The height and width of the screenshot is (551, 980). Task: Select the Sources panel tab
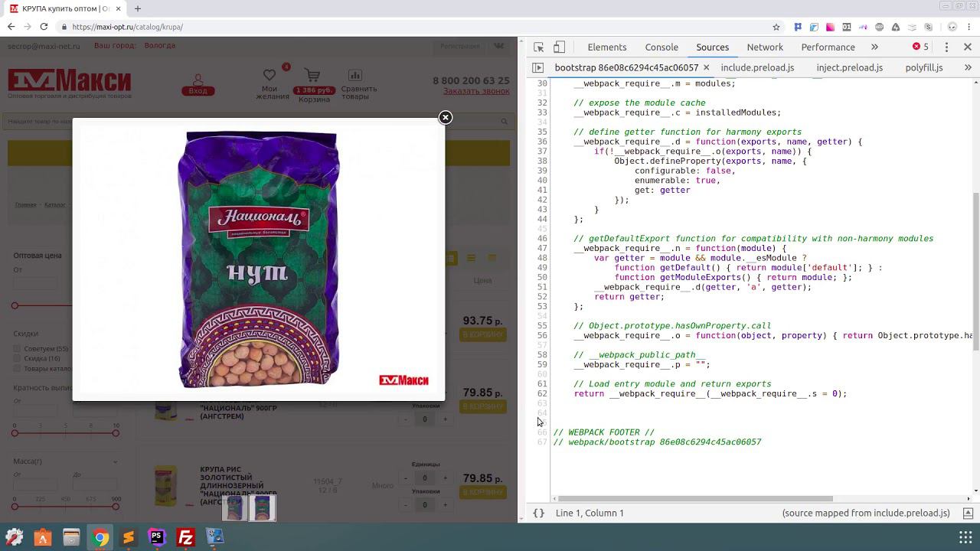(712, 47)
